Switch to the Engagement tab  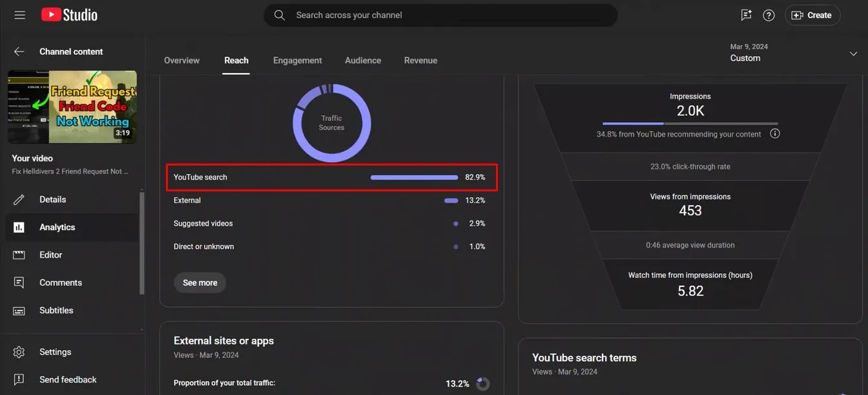(297, 60)
